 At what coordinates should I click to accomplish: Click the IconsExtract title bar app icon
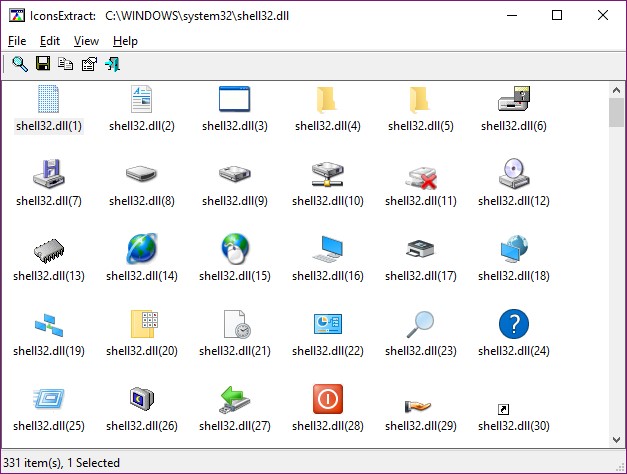[17, 16]
